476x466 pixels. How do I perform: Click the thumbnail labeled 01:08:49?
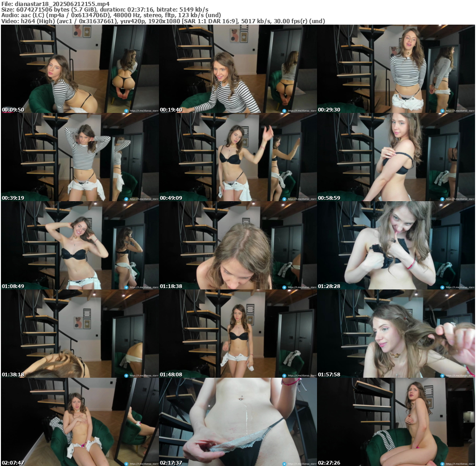80,245
